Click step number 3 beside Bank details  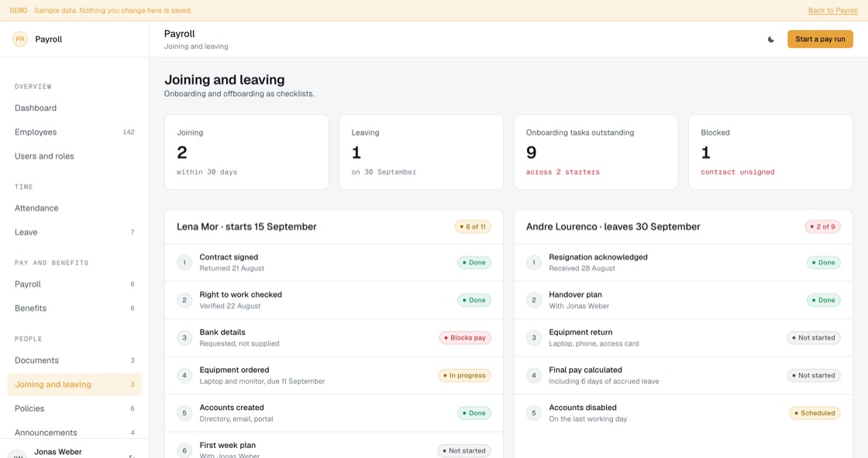184,338
